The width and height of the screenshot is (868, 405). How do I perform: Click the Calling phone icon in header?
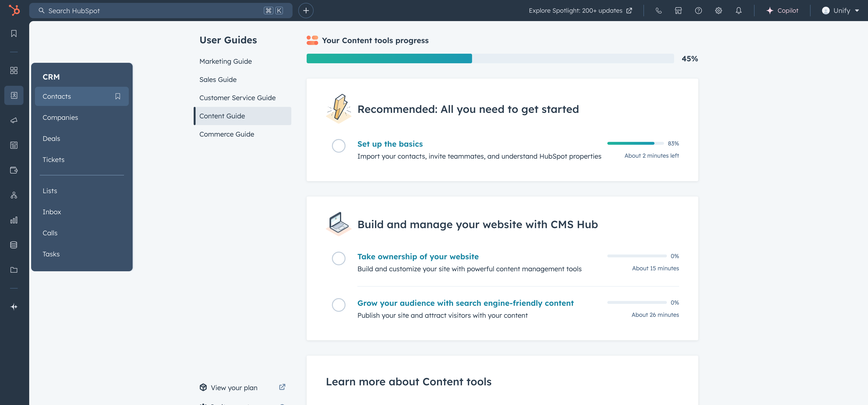click(658, 11)
